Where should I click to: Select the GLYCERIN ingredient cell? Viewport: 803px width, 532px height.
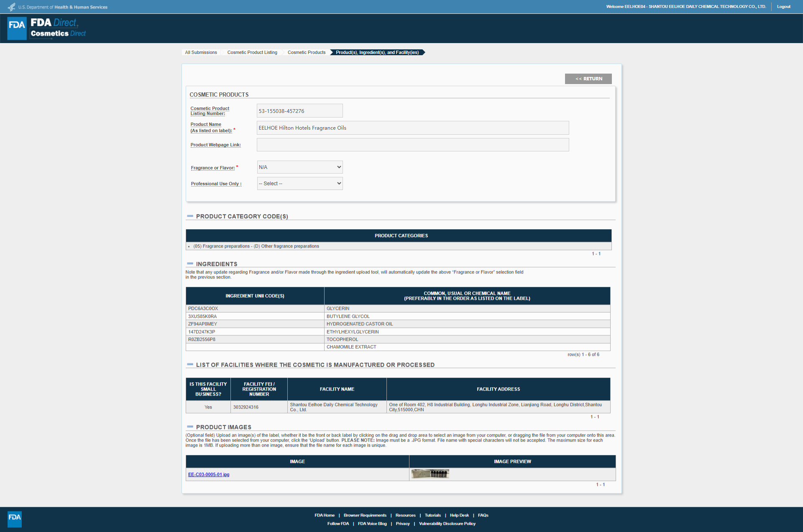(467, 309)
